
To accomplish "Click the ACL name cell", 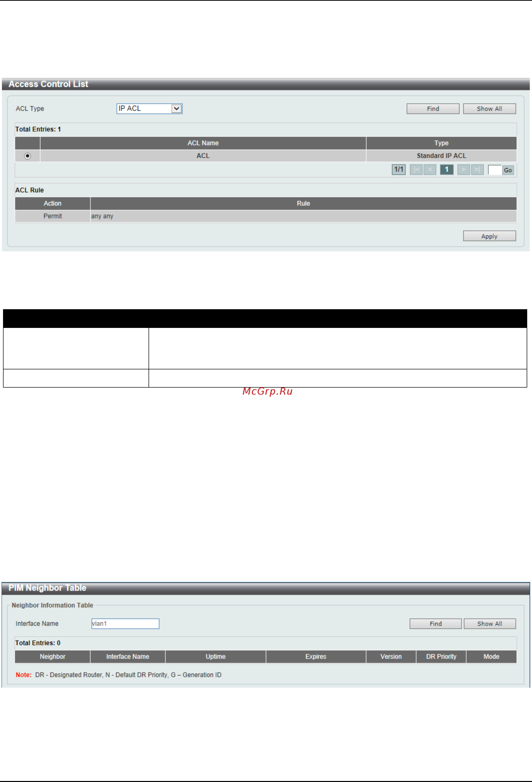I will pyautogui.click(x=203, y=156).
